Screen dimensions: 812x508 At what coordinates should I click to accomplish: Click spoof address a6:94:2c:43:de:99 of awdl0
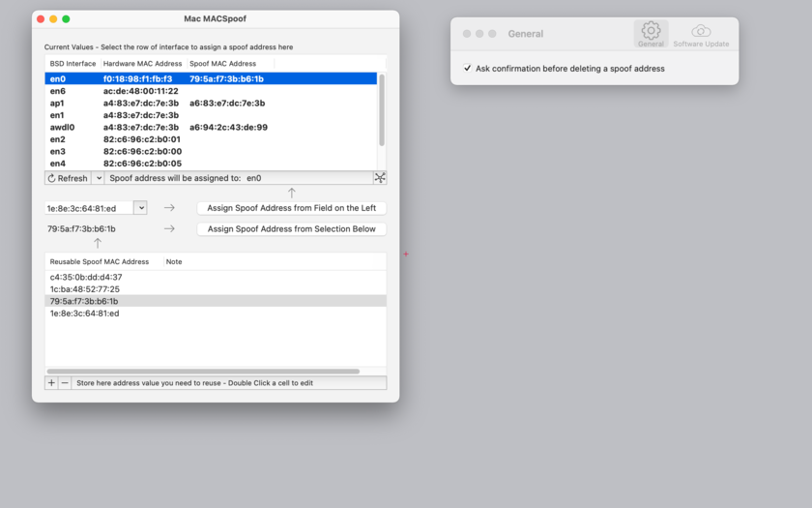(228, 127)
